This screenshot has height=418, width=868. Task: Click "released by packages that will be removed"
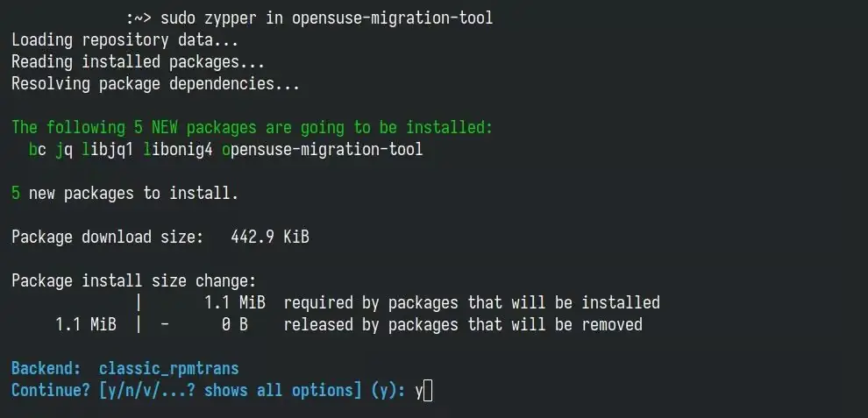click(x=462, y=325)
